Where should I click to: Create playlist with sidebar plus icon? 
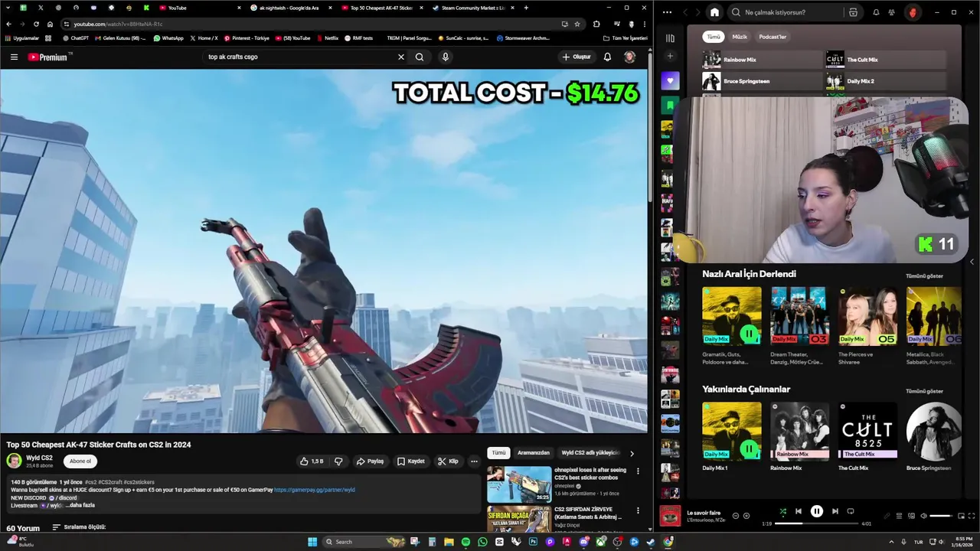670,56
